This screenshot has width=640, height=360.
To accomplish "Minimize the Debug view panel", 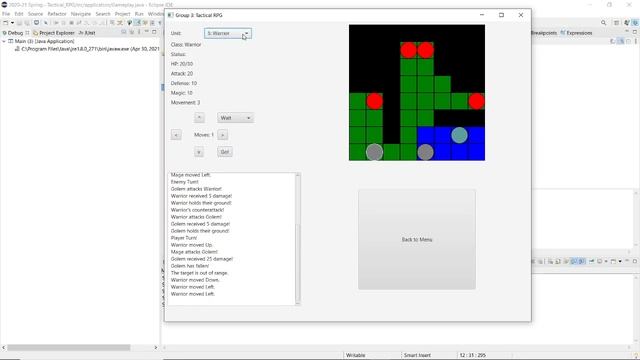I will [147, 31].
